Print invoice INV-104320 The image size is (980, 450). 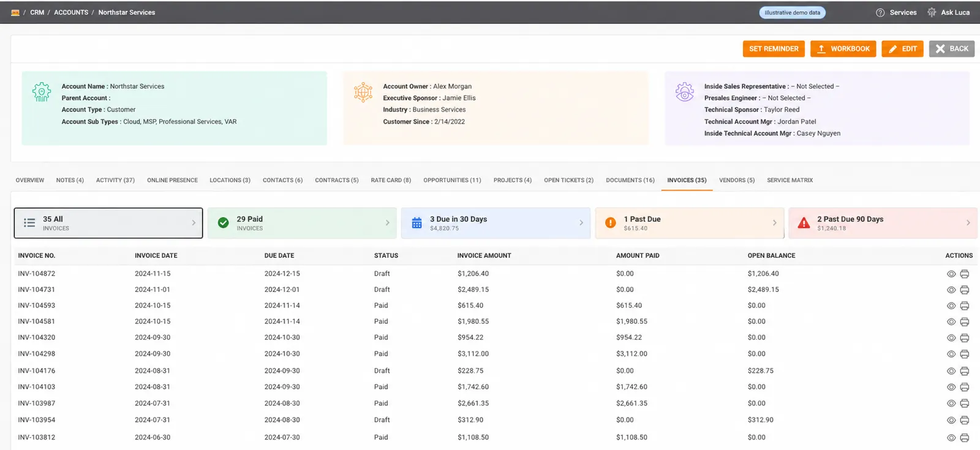(965, 338)
